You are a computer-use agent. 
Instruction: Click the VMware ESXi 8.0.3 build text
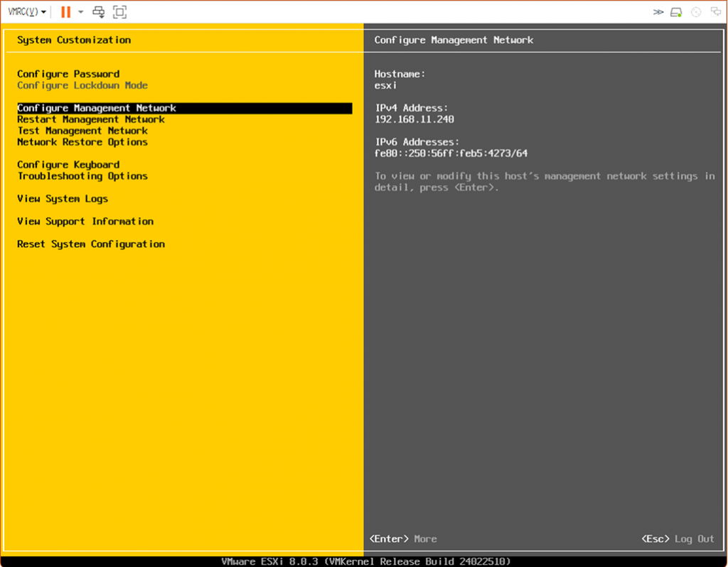[x=366, y=561]
